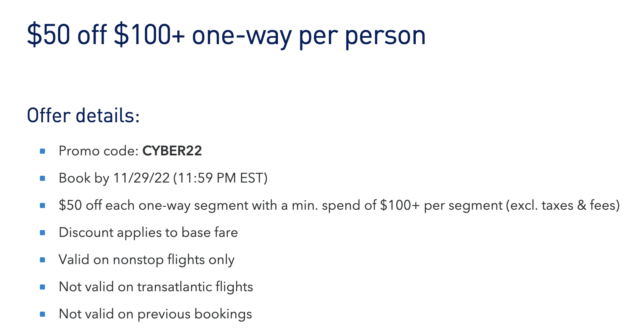The height and width of the screenshot is (332, 644).
Task: Click the "Book by 11/29/22" date text
Action: (114, 178)
